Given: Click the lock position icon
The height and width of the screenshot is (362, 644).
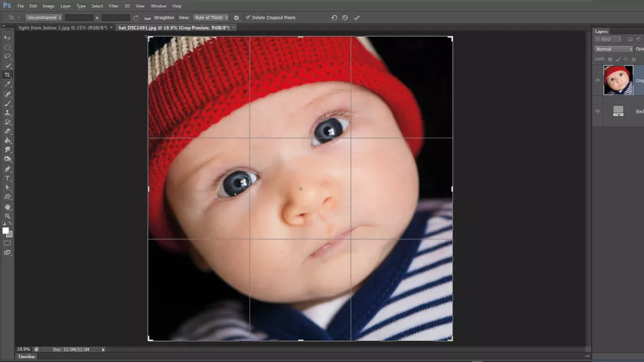Looking at the screenshot, I should coord(625,59).
